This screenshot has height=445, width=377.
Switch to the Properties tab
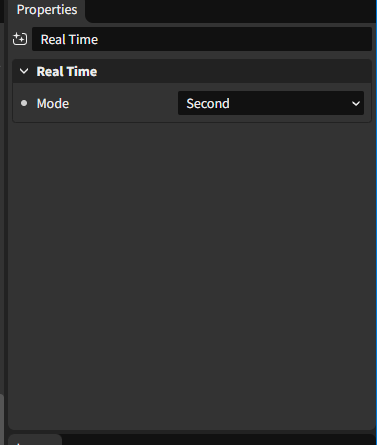coord(47,10)
